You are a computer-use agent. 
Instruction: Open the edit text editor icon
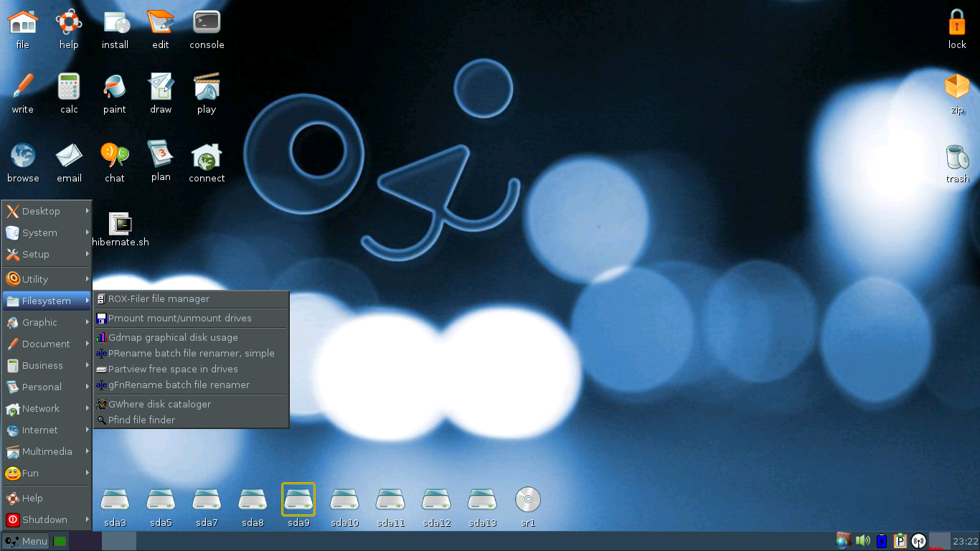[x=161, y=22]
